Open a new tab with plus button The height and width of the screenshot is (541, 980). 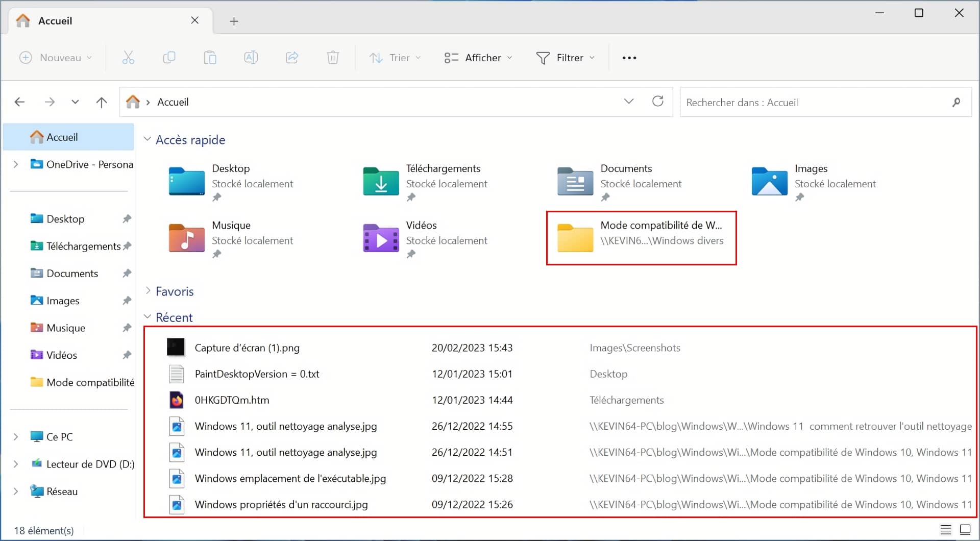pos(234,21)
